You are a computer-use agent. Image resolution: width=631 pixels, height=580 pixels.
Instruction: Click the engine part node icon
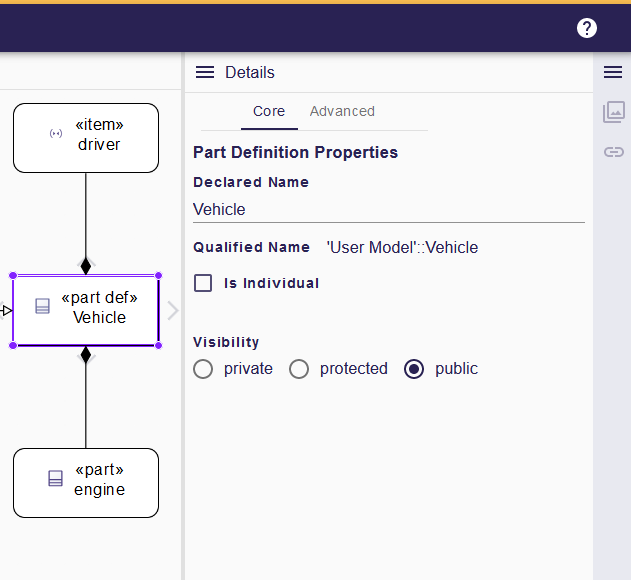[x=56, y=479]
